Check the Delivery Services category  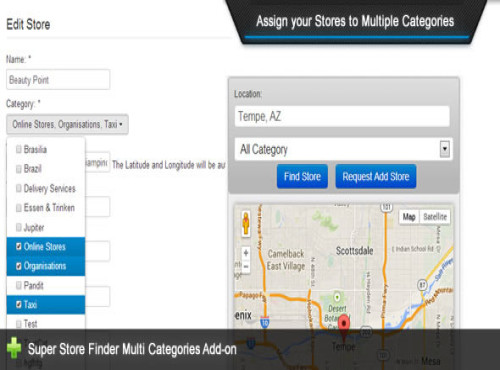click(x=46, y=188)
